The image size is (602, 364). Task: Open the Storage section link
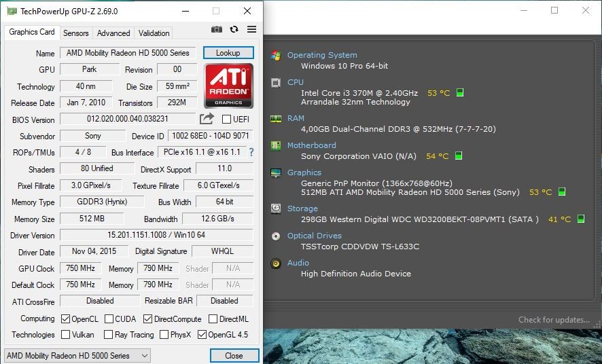click(302, 208)
